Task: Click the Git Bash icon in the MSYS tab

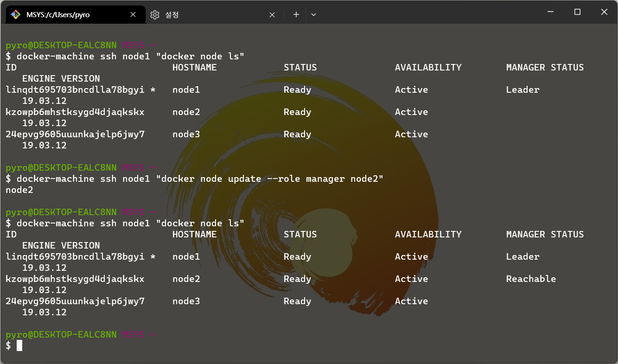Action: (x=16, y=14)
